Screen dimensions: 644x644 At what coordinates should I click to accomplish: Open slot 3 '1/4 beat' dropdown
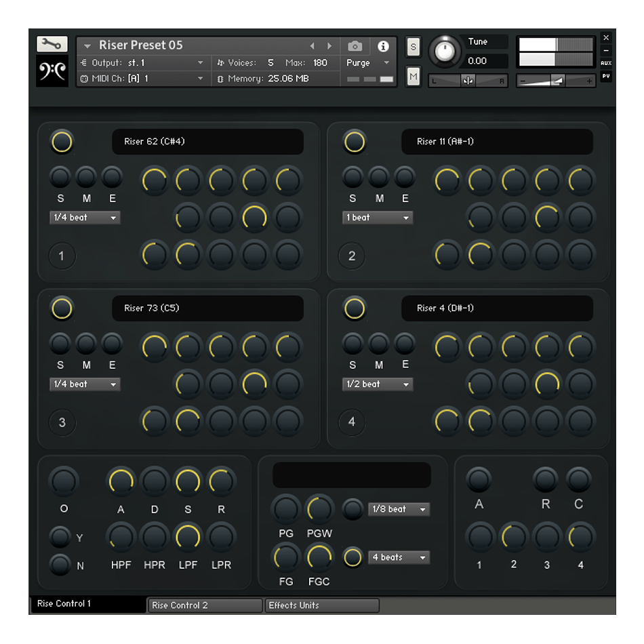click(85, 384)
